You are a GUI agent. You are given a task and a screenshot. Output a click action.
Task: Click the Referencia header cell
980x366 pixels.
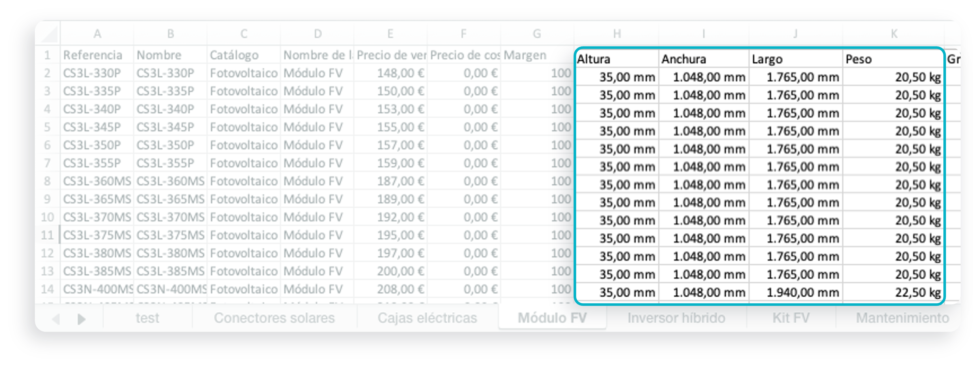[x=97, y=55]
